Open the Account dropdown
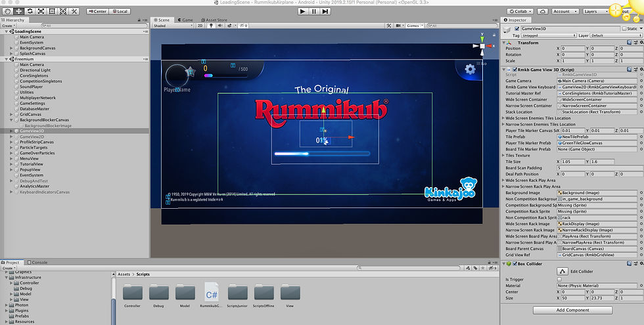The width and height of the screenshot is (644, 325). click(x=566, y=11)
